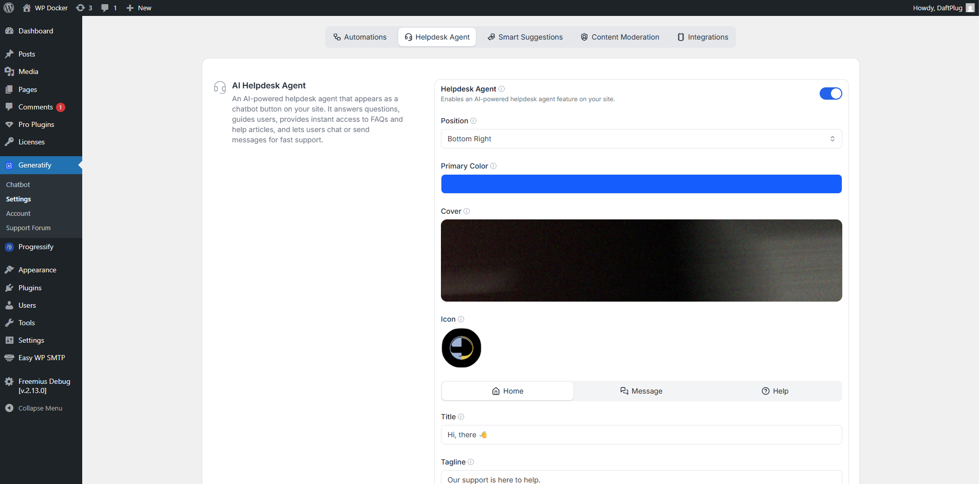Change the Cover image thumbnail

(641, 260)
